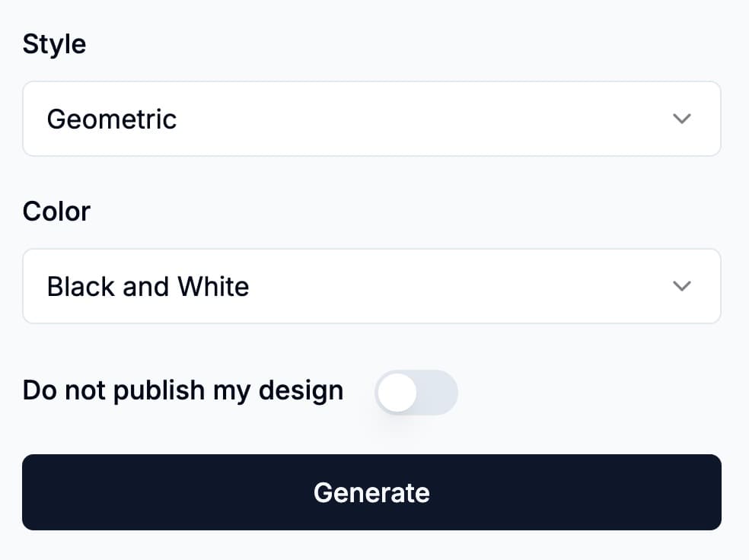Click the Color field label
Viewport: 749px width, 560px height.
click(x=56, y=211)
